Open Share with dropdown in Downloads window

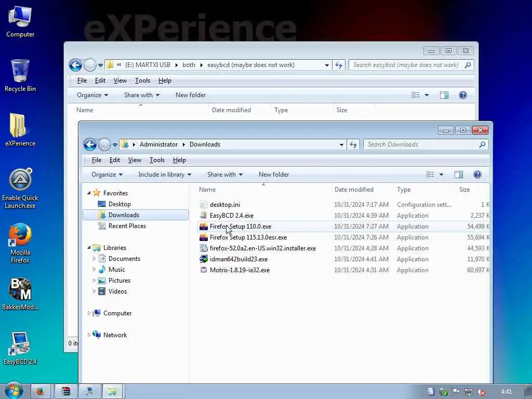point(225,175)
